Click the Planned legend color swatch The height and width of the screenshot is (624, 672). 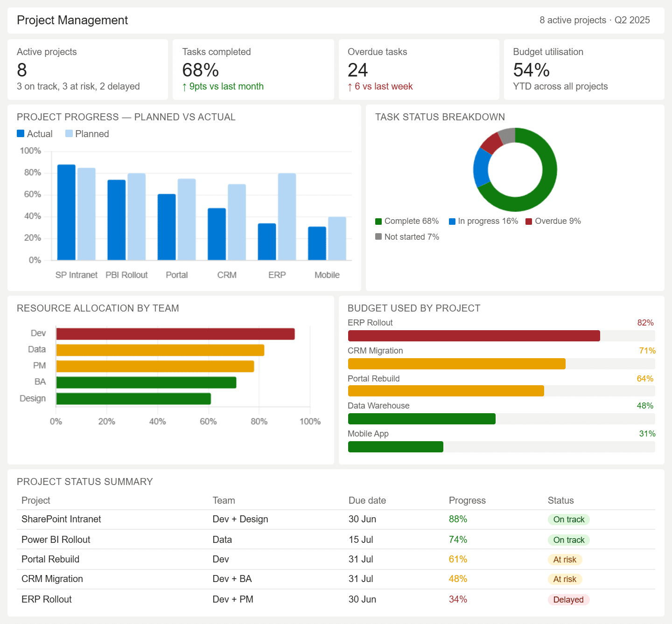[69, 133]
